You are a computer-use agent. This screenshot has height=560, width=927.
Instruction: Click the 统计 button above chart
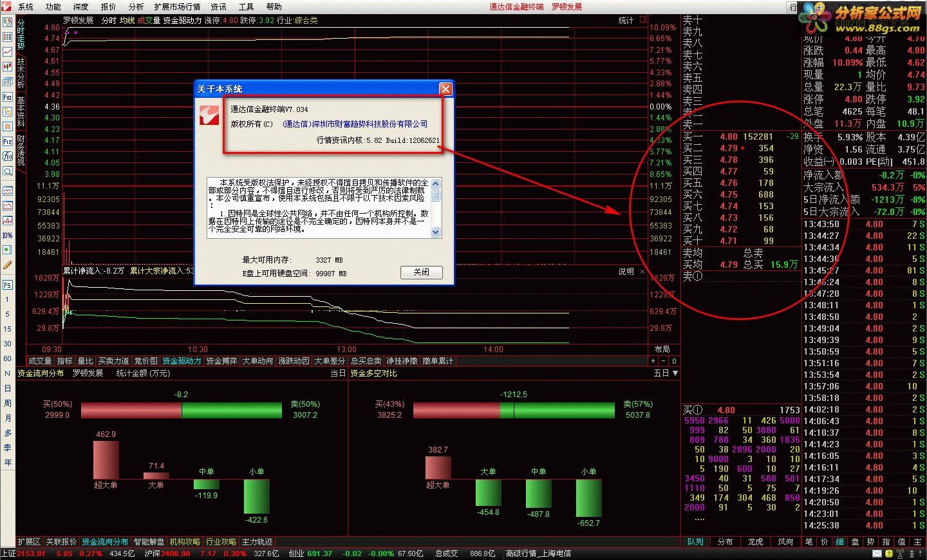[x=626, y=21]
